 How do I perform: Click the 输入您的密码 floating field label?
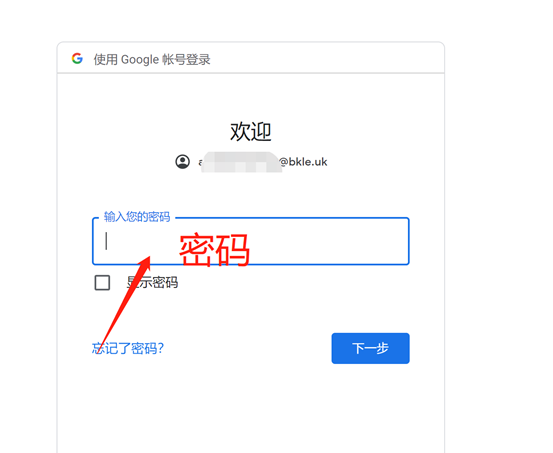click(x=137, y=216)
